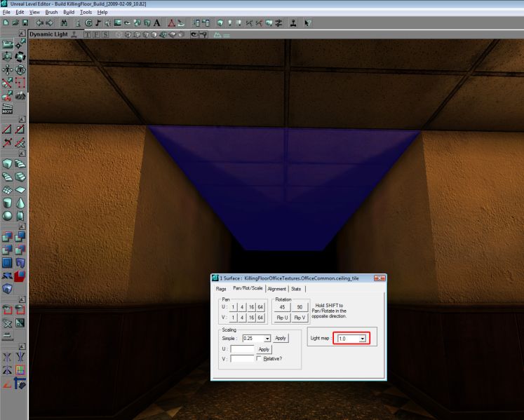The width and height of the screenshot is (524, 420).
Task: Create a cylinder builder brush
Action: click(7, 203)
